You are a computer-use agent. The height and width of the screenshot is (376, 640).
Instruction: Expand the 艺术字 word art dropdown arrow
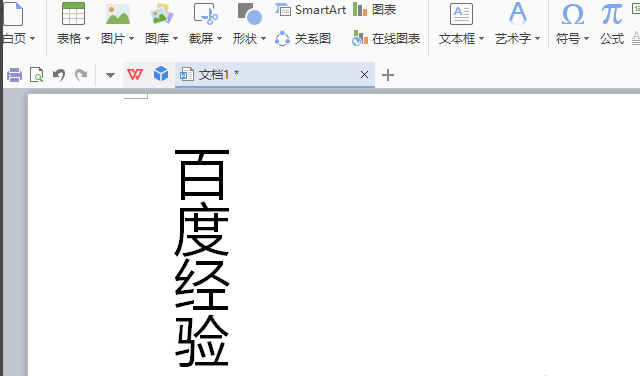(538, 39)
